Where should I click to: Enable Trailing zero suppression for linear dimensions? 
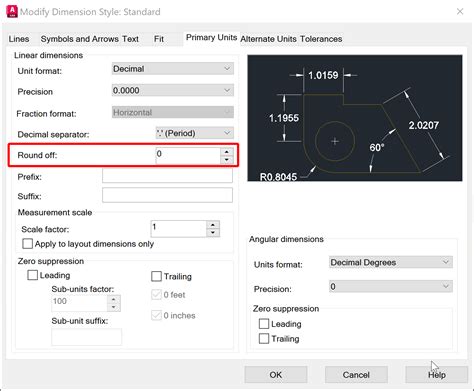tap(156, 276)
